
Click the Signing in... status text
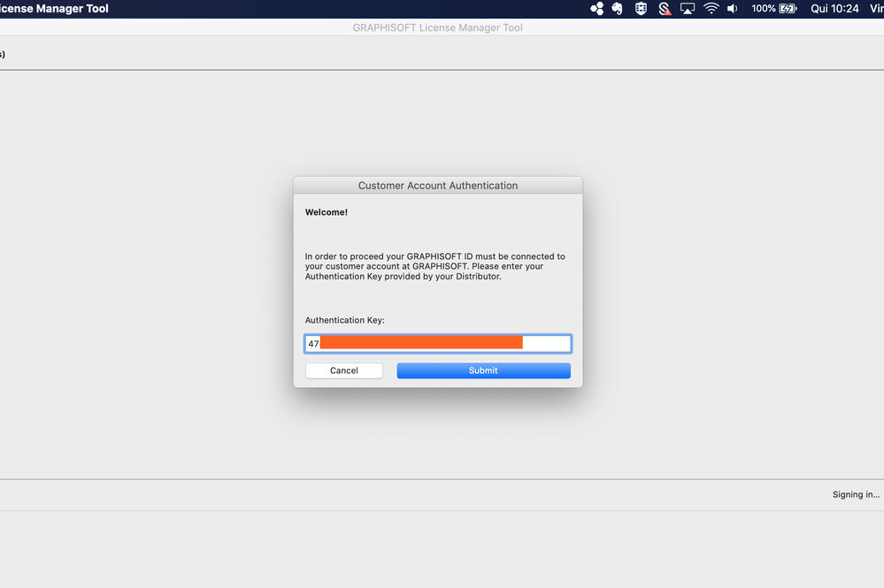[856, 494]
